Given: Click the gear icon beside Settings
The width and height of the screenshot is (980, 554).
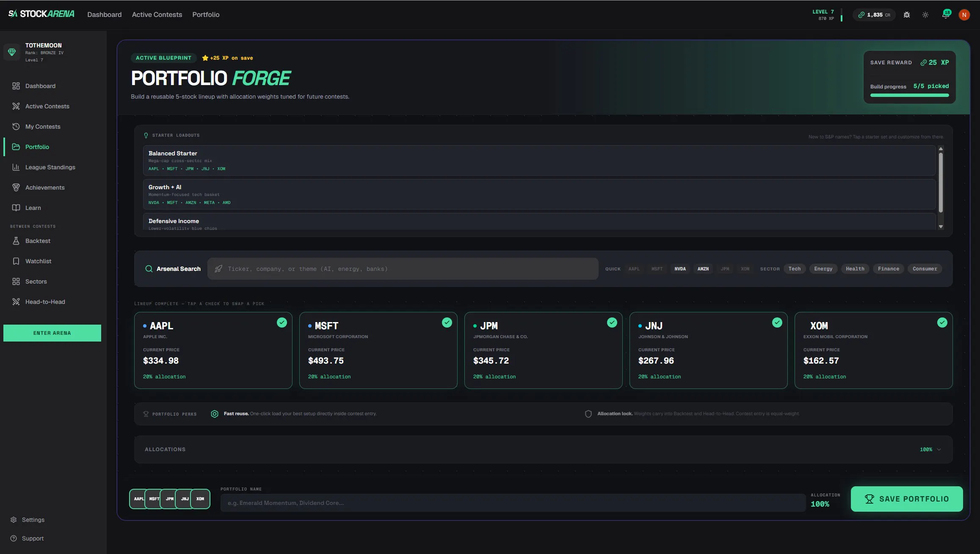Looking at the screenshot, I should point(14,520).
